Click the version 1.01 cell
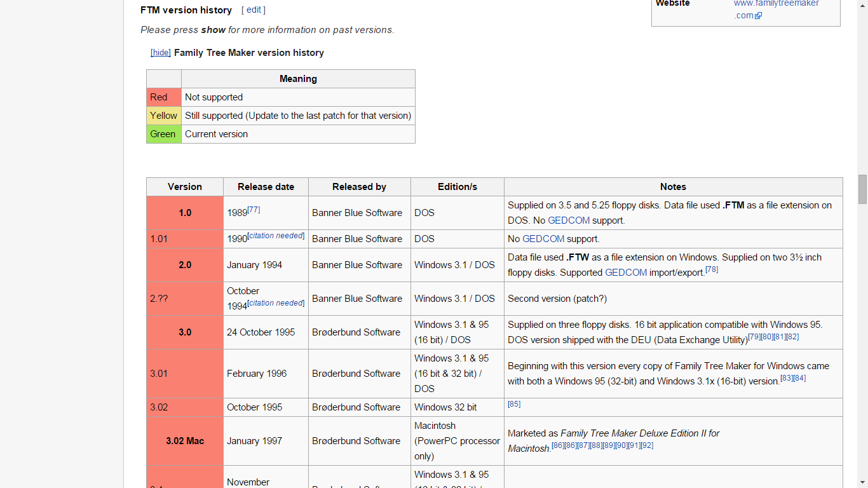Viewport: 868px width, 488px height. point(185,239)
